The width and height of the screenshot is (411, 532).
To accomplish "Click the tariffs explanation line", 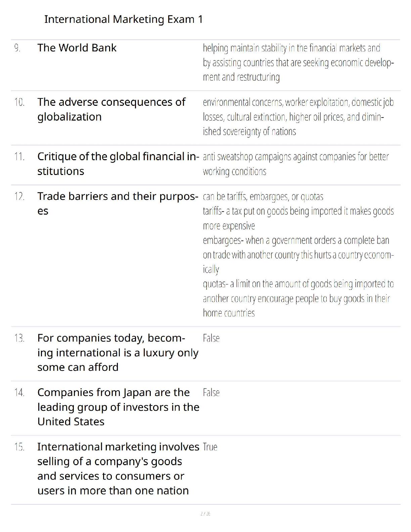I will pos(298,218).
